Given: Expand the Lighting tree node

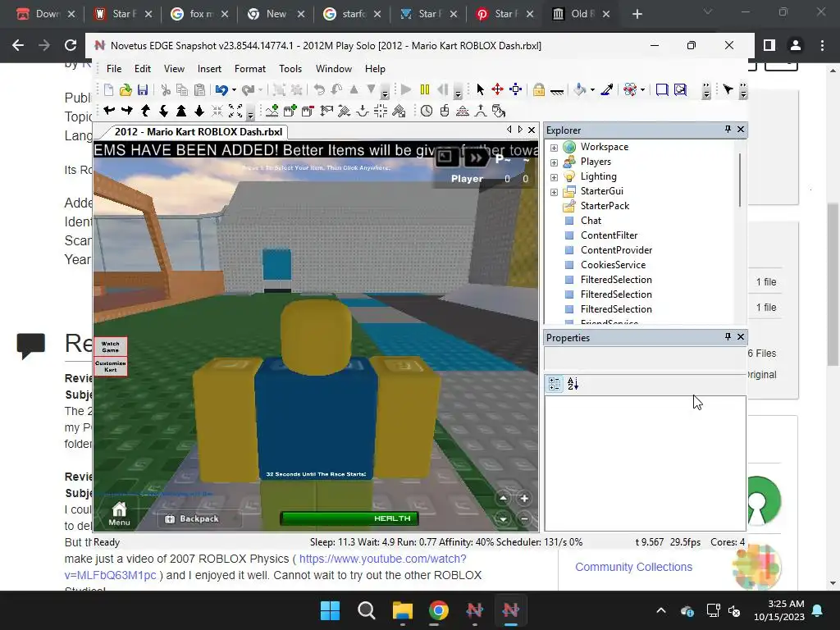Looking at the screenshot, I should click(x=554, y=177).
